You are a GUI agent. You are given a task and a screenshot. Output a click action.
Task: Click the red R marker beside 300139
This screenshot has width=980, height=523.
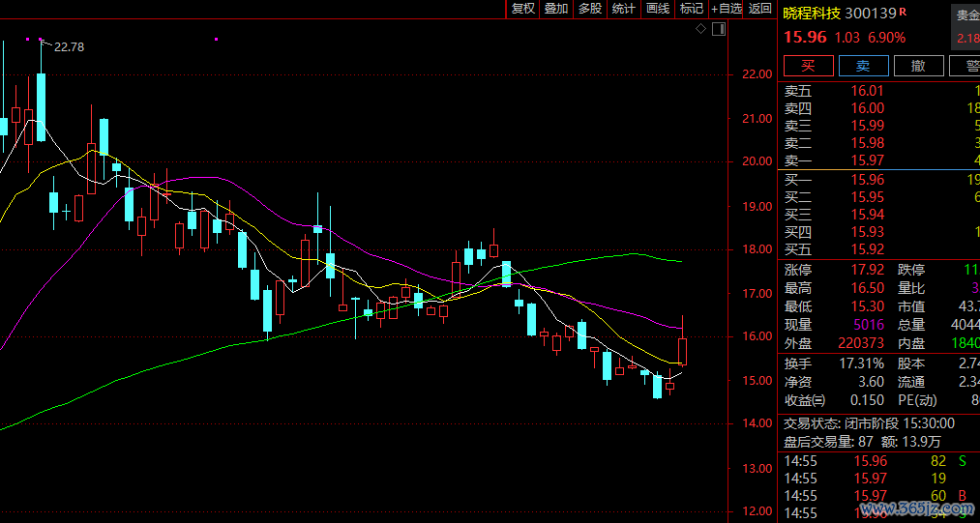[903, 12]
